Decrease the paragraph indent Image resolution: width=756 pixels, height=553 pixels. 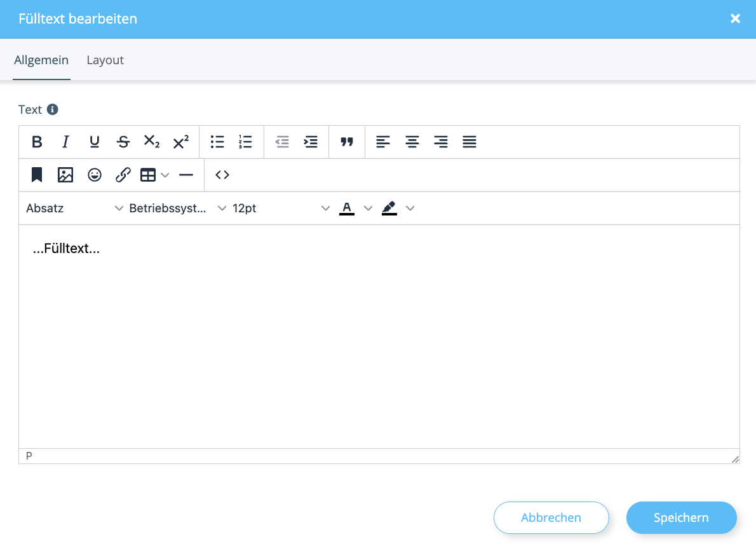pyautogui.click(x=282, y=142)
